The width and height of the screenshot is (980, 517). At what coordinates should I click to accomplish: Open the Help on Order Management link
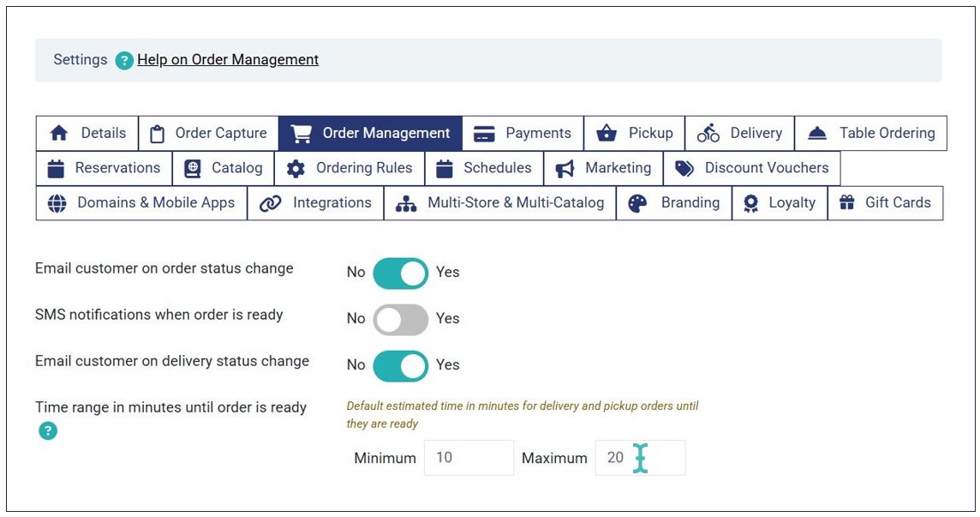(x=228, y=60)
